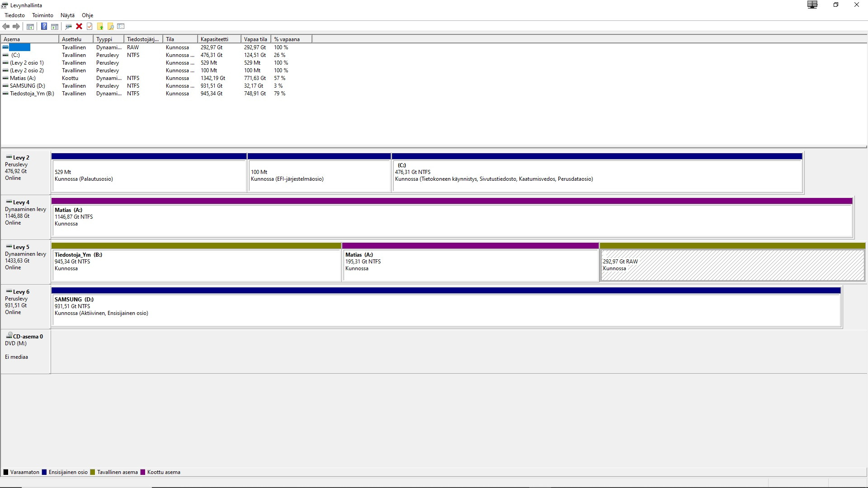The height and width of the screenshot is (488, 868).
Task: Click the Levy 2 disk label panel
Action: point(25,173)
